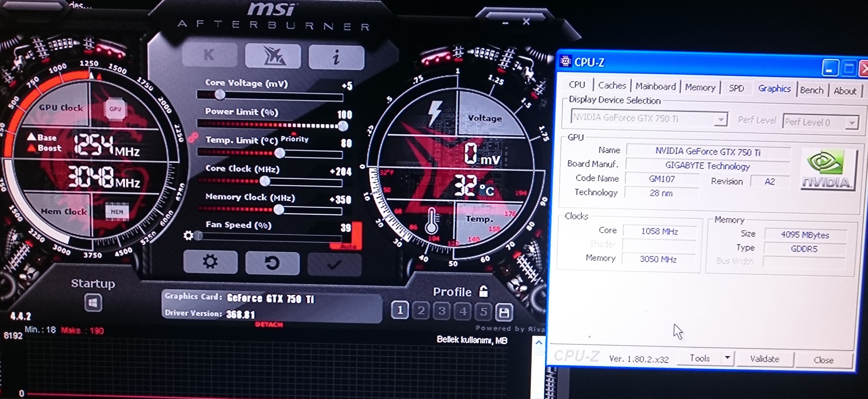Open the Tools dropdown arrow in CPU-Z
The width and height of the screenshot is (868, 399).
click(728, 358)
